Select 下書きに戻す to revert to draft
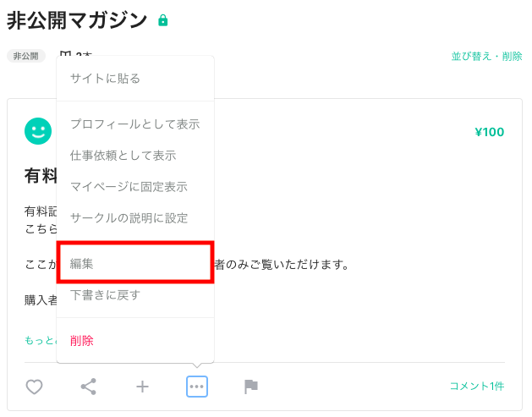The image size is (532, 417). 105,295
